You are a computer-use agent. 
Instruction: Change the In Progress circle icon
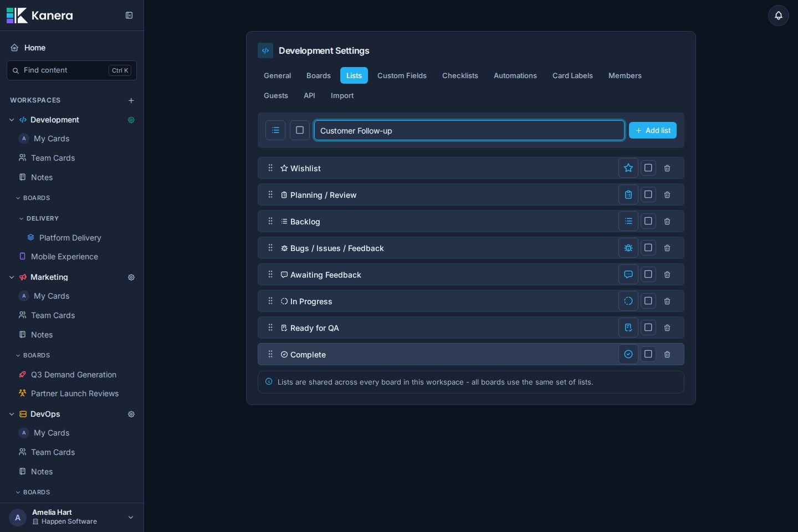[x=628, y=301]
